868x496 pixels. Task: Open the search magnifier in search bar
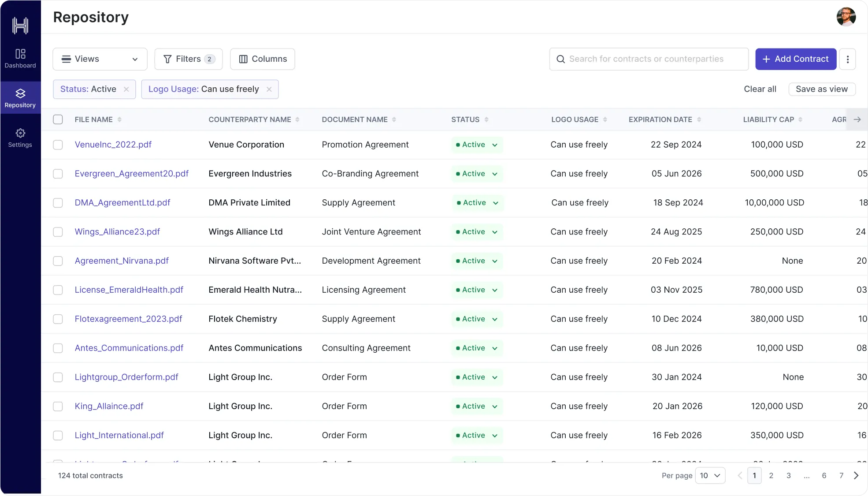tap(560, 59)
